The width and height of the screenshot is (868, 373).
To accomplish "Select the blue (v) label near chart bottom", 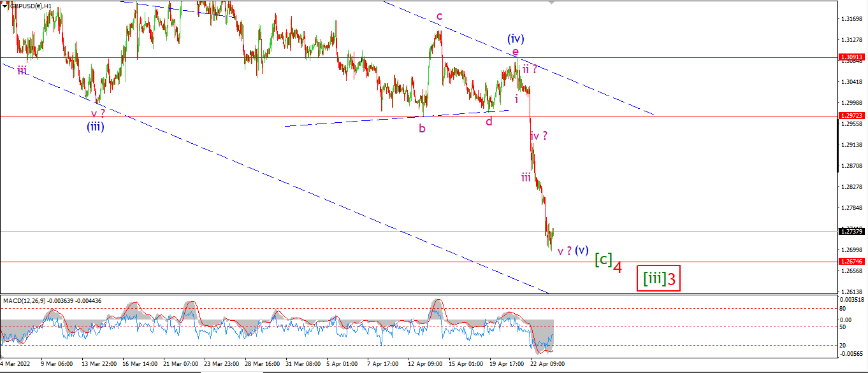I will click(581, 250).
